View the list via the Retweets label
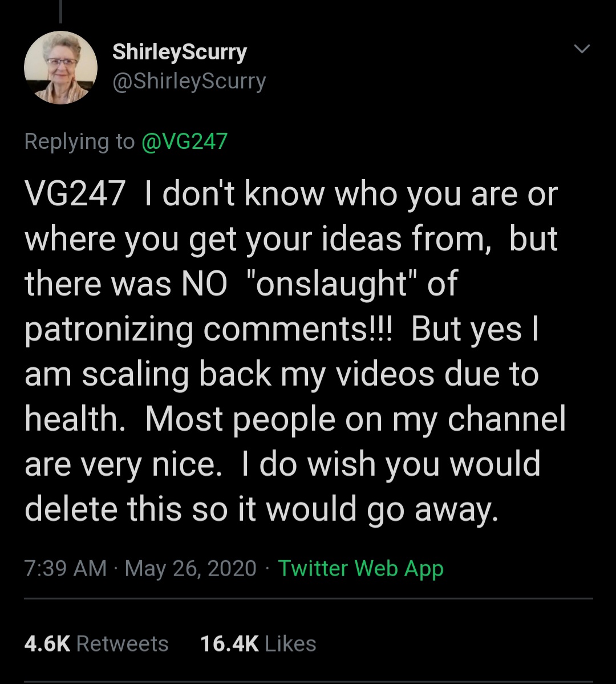 pyautogui.click(x=122, y=643)
